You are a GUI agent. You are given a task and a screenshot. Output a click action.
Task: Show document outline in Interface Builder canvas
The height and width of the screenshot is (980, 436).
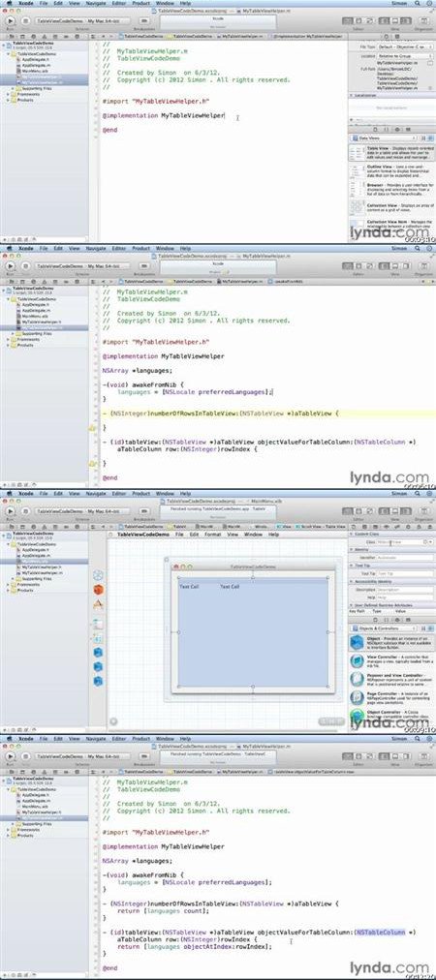coord(114,721)
